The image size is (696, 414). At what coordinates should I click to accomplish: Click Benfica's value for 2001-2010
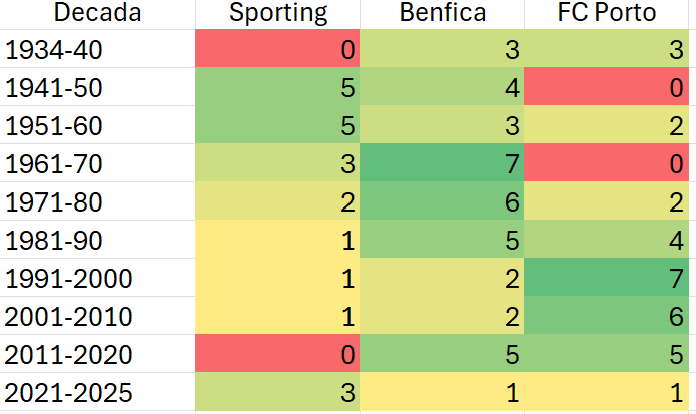pyautogui.click(x=443, y=316)
